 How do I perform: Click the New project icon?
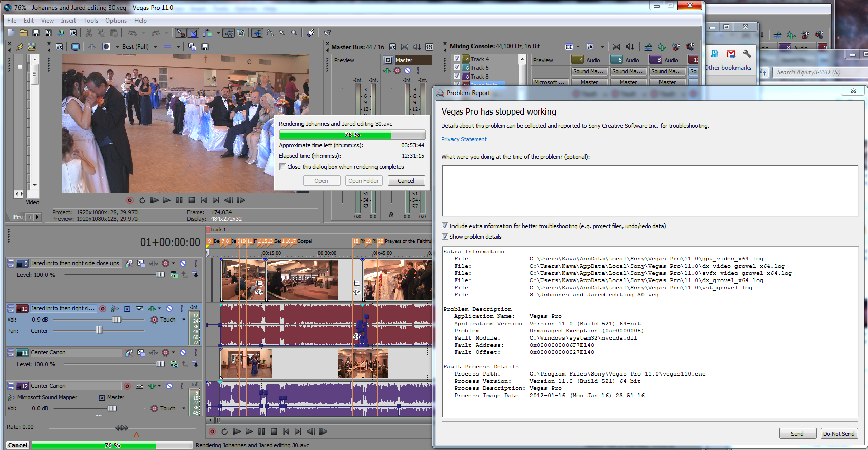click(x=11, y=33)
